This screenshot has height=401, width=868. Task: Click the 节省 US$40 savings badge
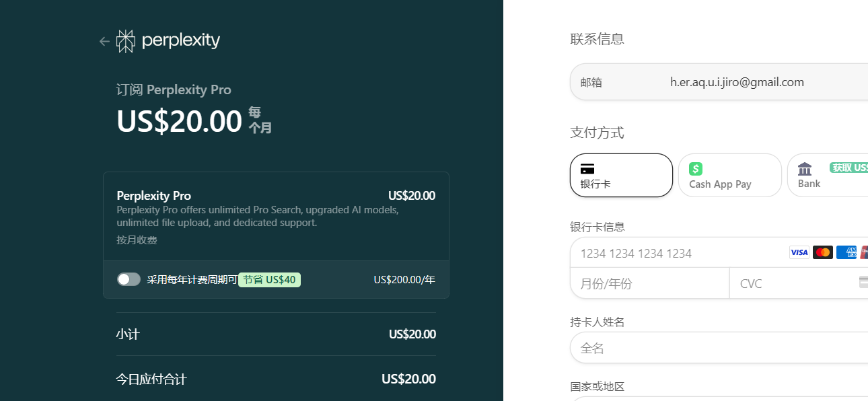click(269, 279)
